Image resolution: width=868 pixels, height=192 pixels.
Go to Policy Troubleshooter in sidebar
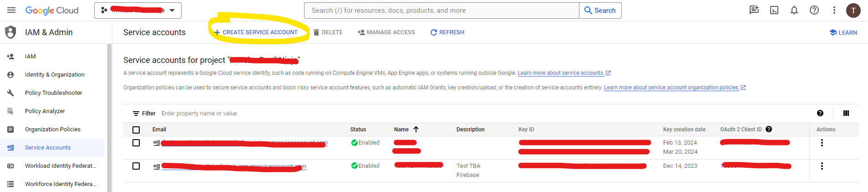point(53,93)
